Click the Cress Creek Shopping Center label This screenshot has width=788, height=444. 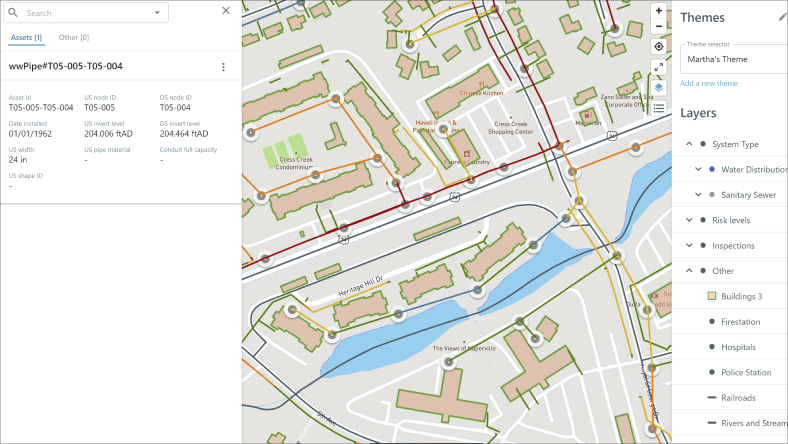tap(511, 128)
